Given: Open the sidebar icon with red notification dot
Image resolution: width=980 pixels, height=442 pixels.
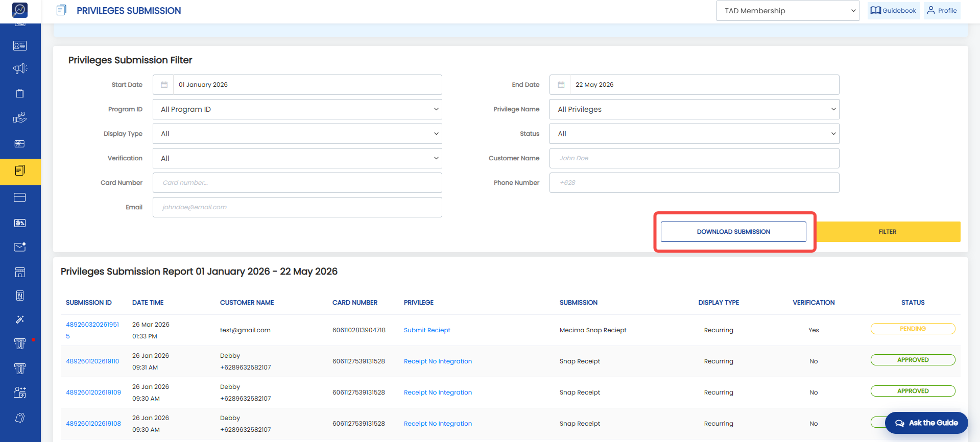Looking at the screenshot, I should coord(20,343).
